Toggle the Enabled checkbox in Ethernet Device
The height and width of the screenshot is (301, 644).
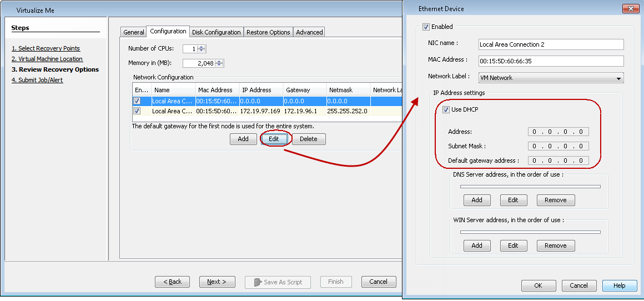[x=426, y=27]
